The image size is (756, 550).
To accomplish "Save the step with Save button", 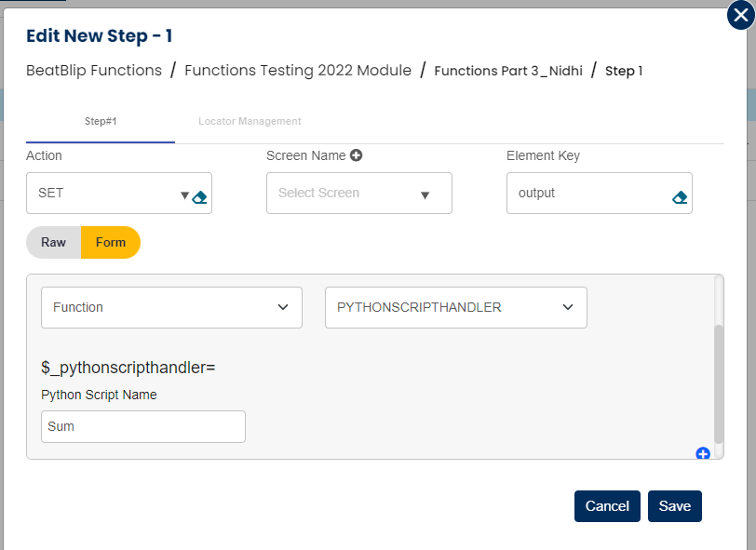I will [675, 506].
